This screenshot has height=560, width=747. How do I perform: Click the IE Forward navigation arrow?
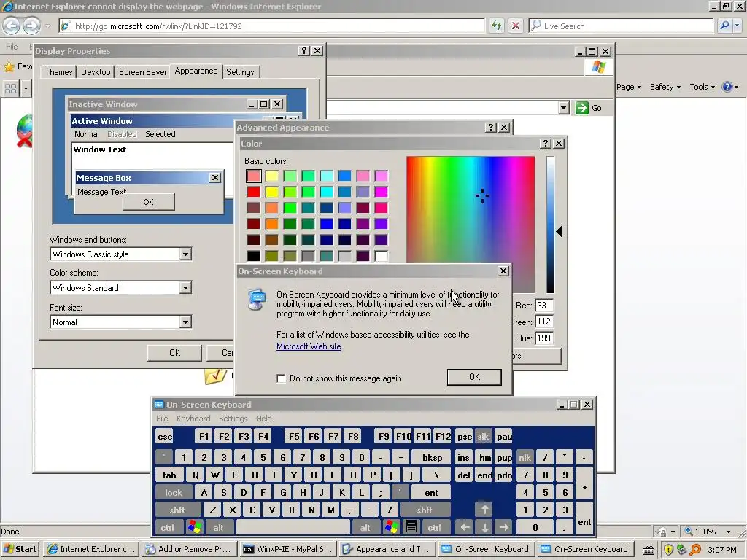pos(31,26)
